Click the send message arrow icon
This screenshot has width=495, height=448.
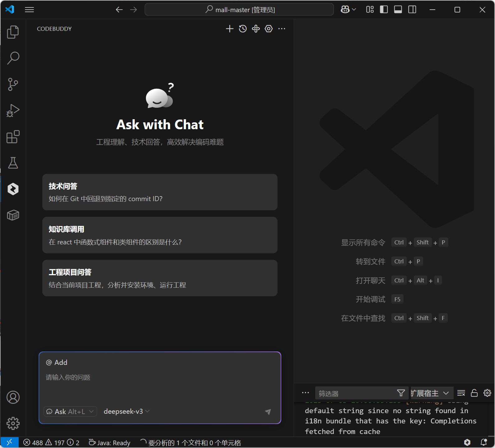point(268,412)
